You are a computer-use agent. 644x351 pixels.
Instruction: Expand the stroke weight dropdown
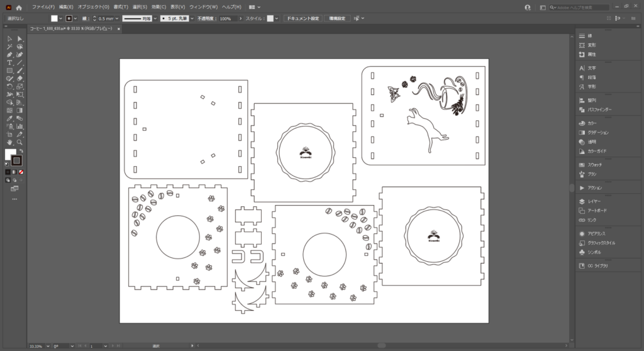click(116, 19)
